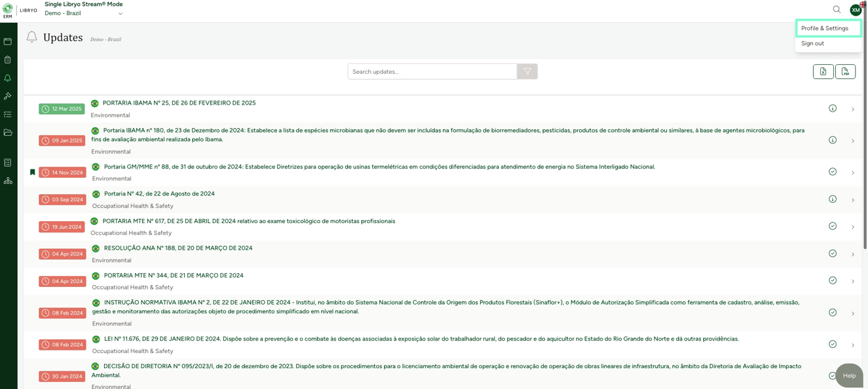The width and height of the screenshot is (868, 389).
Task: Expand the 19 Jun 2024 update chevron
Action: 853,227
